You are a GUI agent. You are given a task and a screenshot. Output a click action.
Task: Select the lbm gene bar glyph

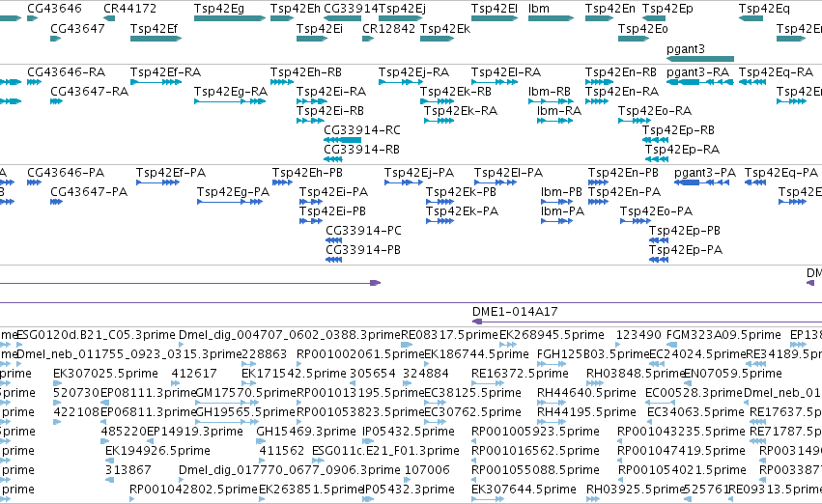(551, 18)
